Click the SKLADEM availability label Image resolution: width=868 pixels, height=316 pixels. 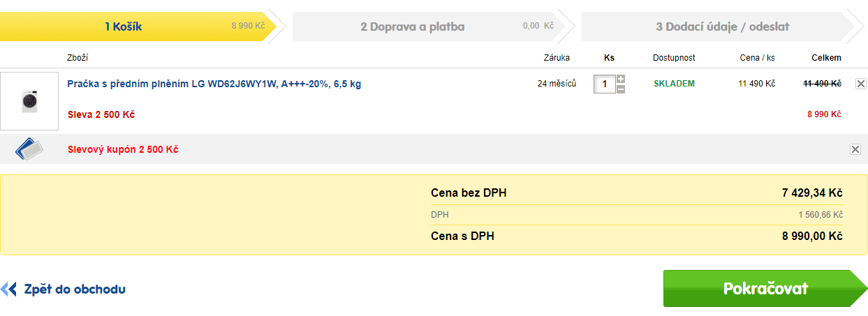(674, 84)
